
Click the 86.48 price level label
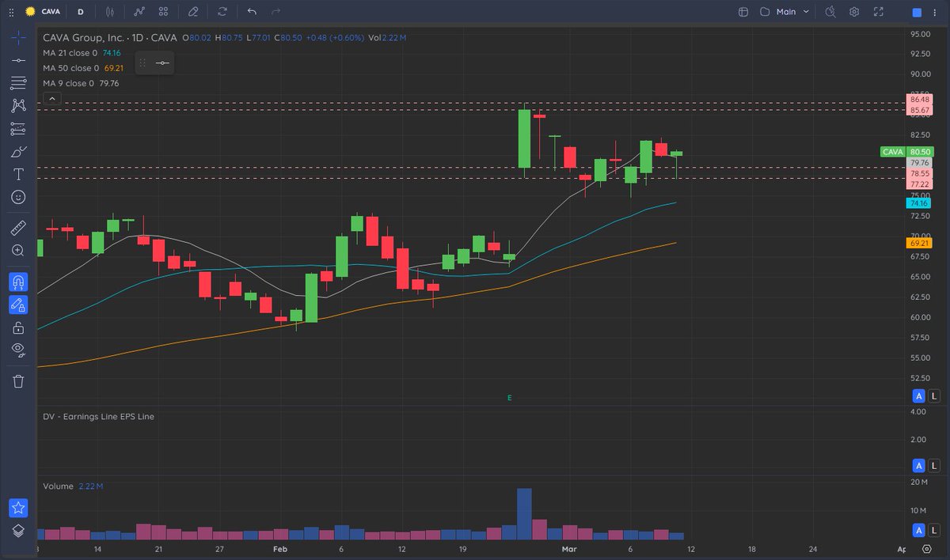[921, 100]
